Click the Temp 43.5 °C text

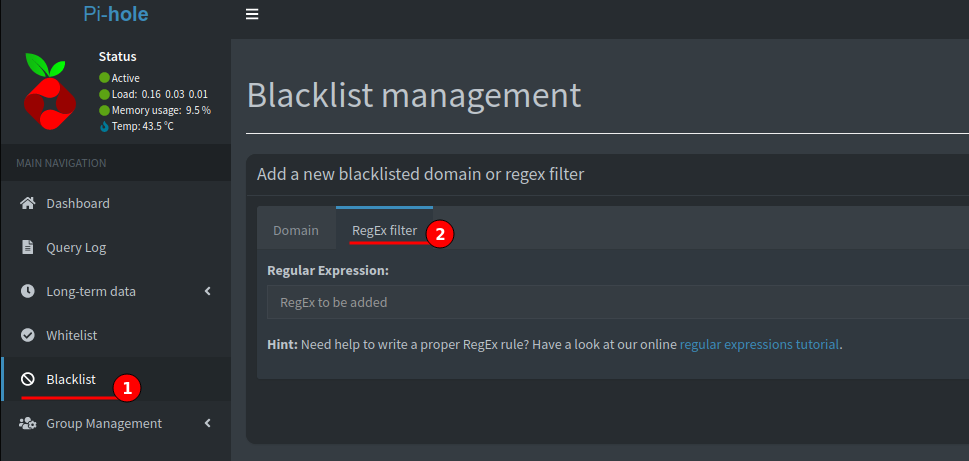tap(143, 127)
